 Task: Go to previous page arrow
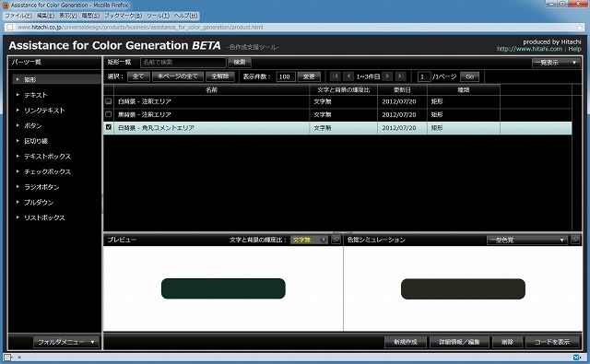tap(348, 76)
